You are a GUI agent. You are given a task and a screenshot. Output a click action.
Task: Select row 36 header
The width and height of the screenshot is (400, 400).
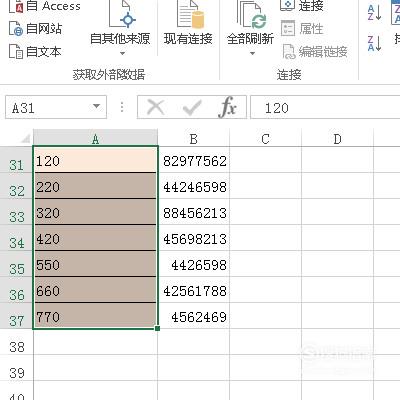(16, 290)
